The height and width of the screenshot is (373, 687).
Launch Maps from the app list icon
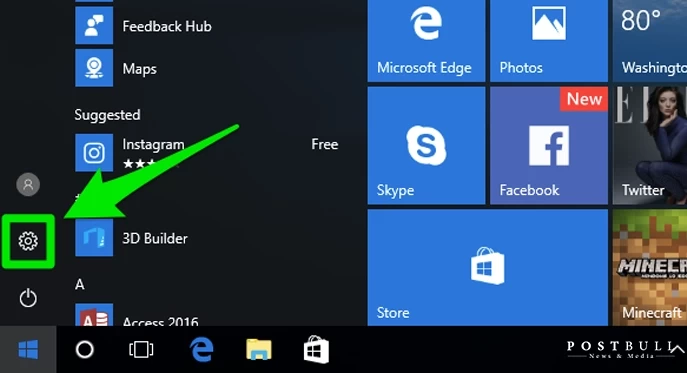click(94, 67)
